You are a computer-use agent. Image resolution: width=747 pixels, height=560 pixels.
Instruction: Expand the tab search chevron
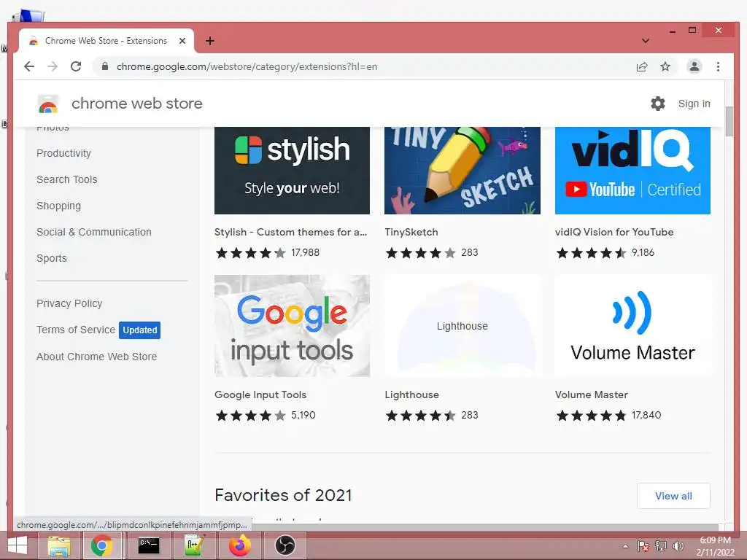646,41
